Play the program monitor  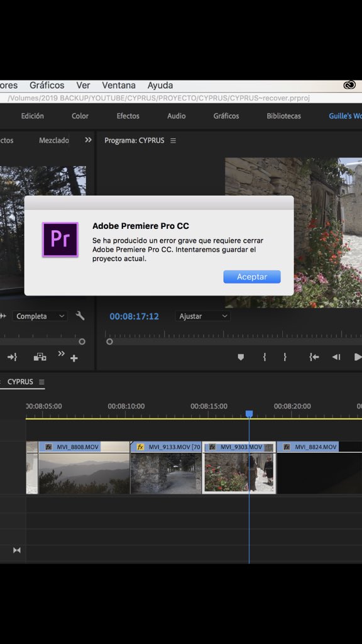pyautogui.click(x=358, y=357)
